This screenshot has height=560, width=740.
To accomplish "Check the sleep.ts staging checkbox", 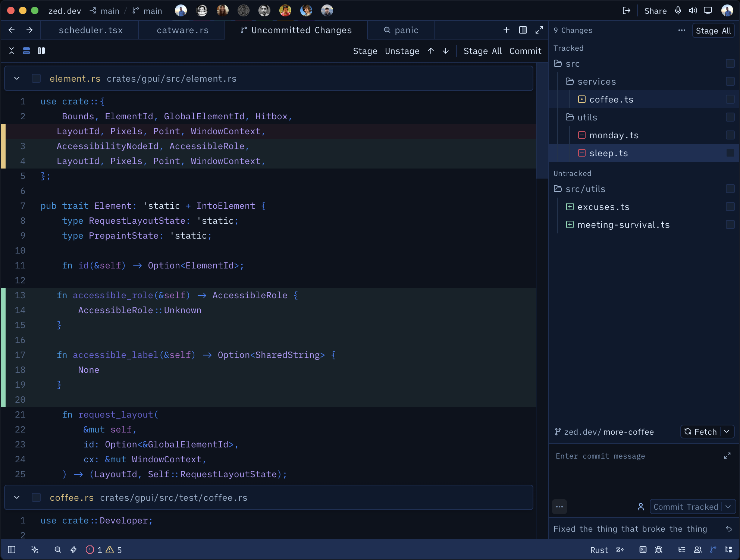I will (730, 153).
